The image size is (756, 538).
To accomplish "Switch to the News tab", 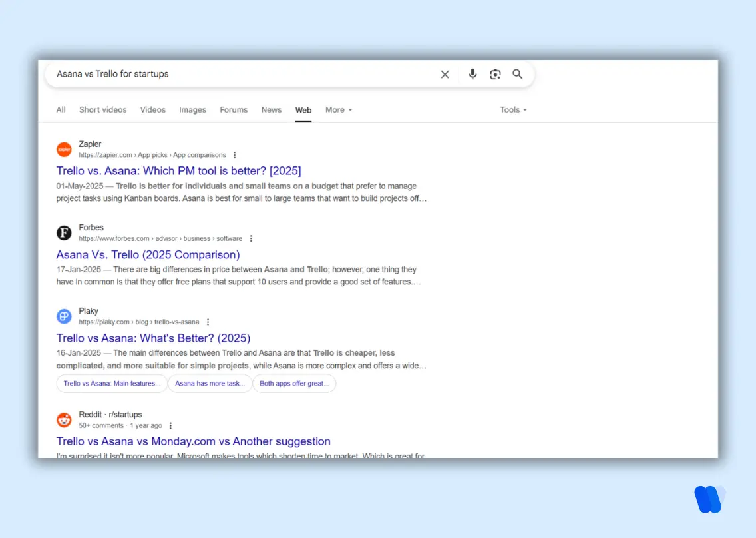I will 271,109.
